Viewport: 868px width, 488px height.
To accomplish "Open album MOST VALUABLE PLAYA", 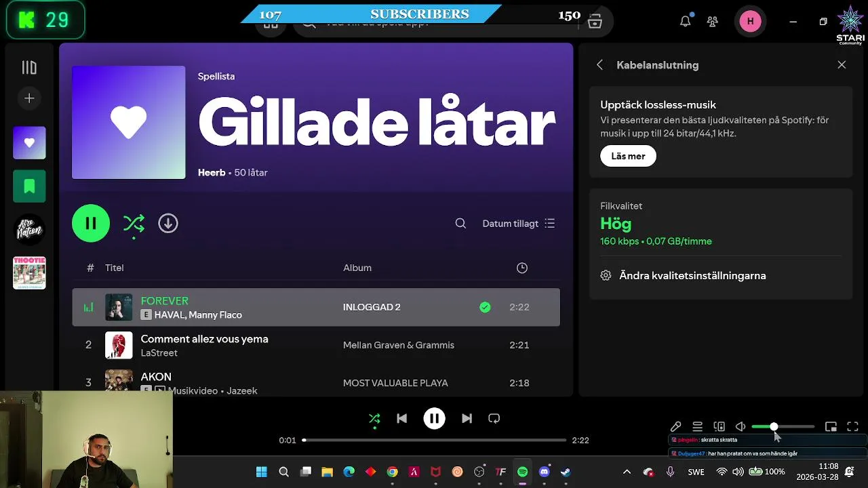I will [x=395, y=383].
